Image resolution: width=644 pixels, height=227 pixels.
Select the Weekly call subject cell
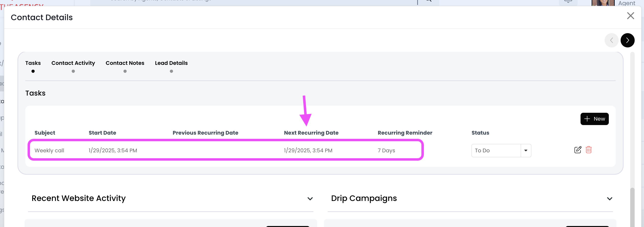[49, 150]
